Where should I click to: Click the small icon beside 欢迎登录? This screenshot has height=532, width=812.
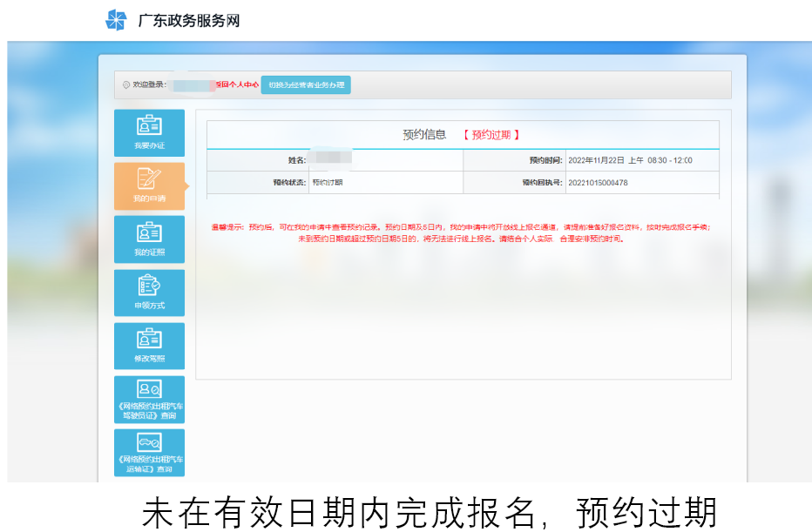point(126,85)
